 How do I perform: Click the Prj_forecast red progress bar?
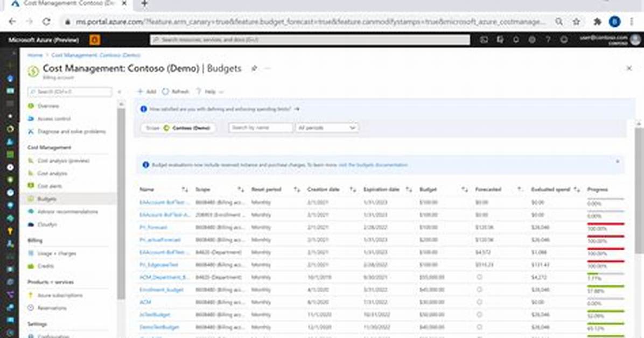(605, 224)
